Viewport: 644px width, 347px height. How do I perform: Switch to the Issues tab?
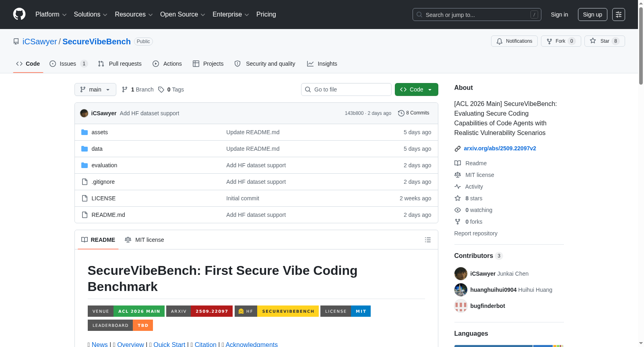(x=68, y=64)
